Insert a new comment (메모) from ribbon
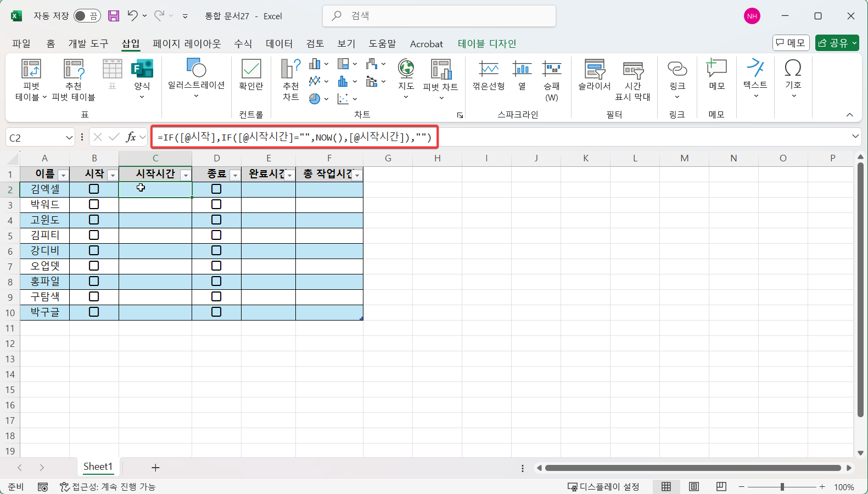868x494 pixels. tap(716, 75)
